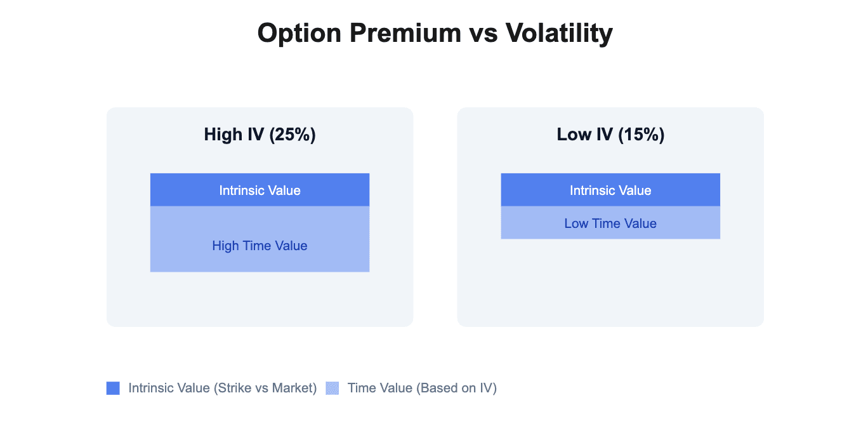Click "(25%)" in the High IV heading
The height and width of the screenshot is (433, 868).
pos(293,135)
